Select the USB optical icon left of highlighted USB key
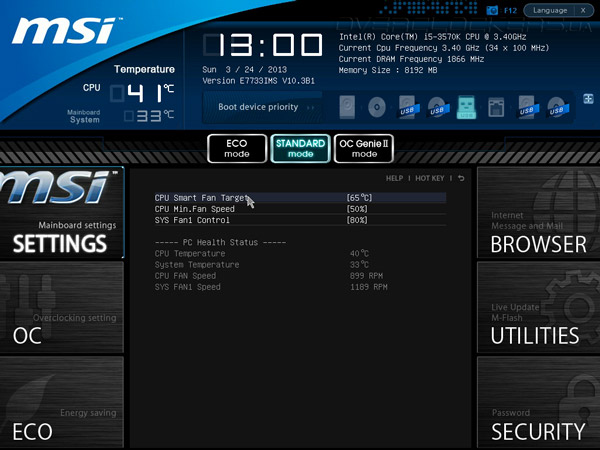This screenshot has width=600, height=450. [x=438, y=107]
